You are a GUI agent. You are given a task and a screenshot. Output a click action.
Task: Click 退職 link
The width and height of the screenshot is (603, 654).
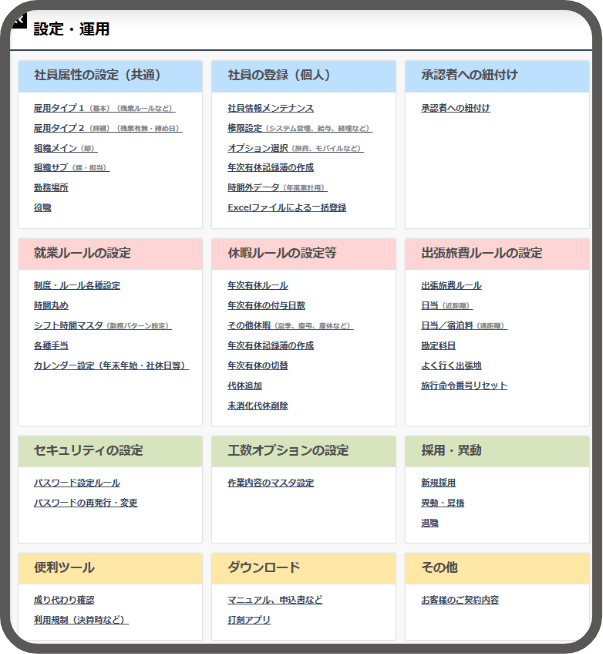pyautogui.click(x=430, y=523)
